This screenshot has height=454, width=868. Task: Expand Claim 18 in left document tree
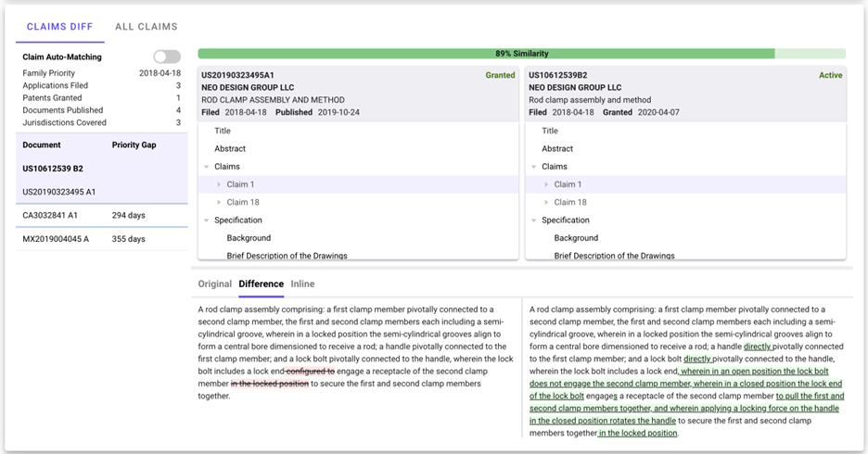pos(219,202)
